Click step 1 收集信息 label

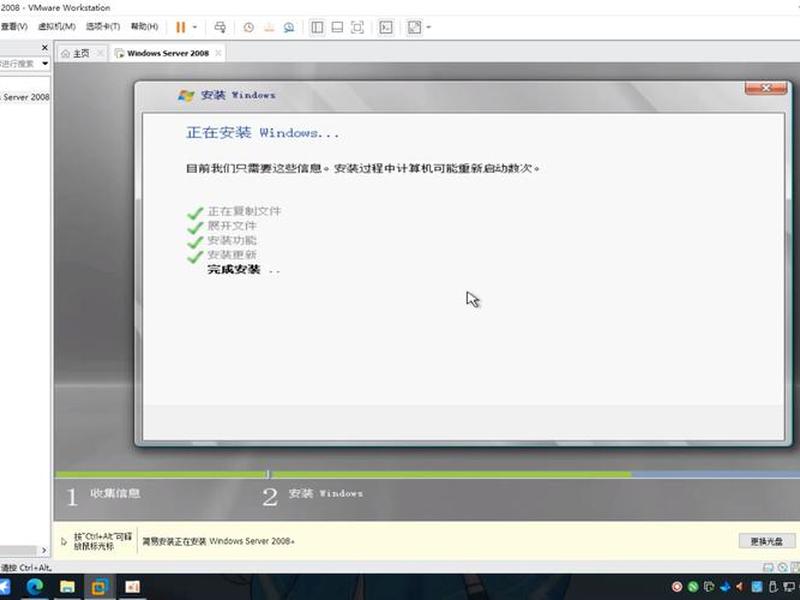click(115, 493)
